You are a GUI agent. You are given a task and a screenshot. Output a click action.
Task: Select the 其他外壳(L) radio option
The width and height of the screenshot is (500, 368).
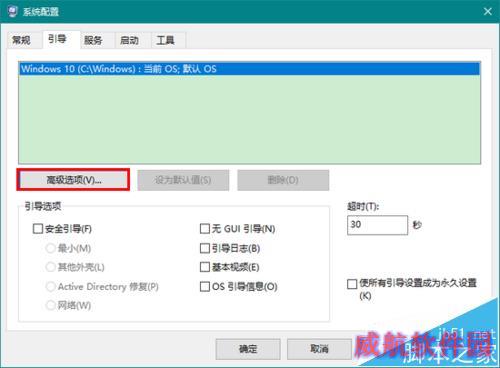(x=50, y=267)
